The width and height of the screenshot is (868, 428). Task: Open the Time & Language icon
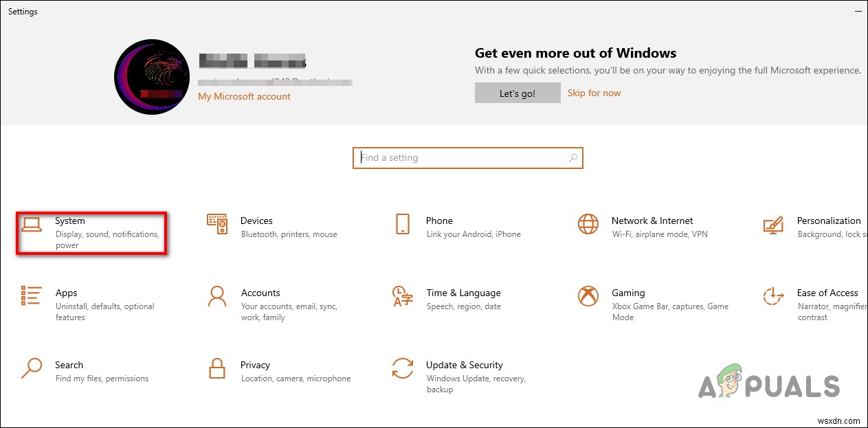pos(402,296)
